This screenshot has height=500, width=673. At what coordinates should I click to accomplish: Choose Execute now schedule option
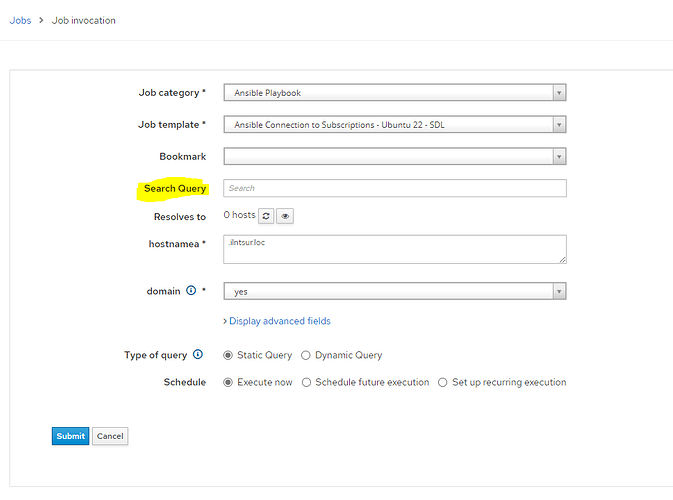click(228, 382)
